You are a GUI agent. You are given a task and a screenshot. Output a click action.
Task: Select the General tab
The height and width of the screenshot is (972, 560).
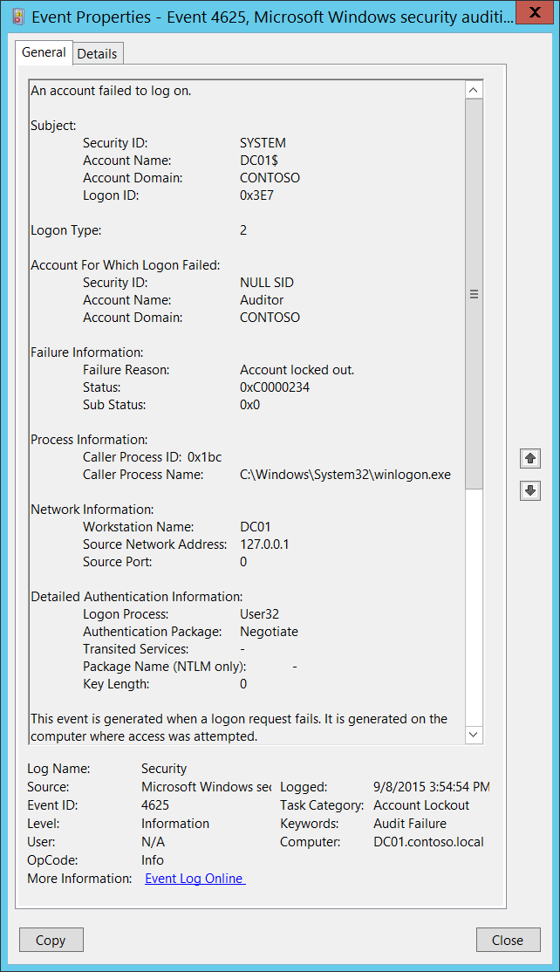44,52
